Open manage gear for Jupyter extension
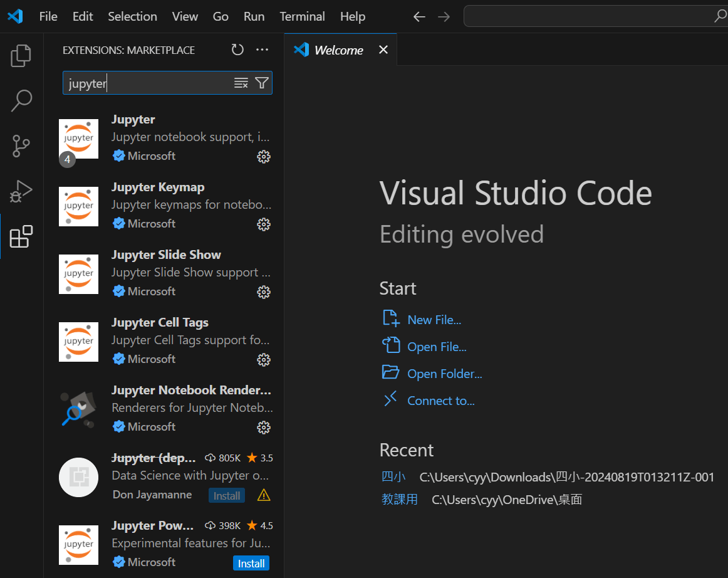The image size is (728, 578). click(264, 157)
